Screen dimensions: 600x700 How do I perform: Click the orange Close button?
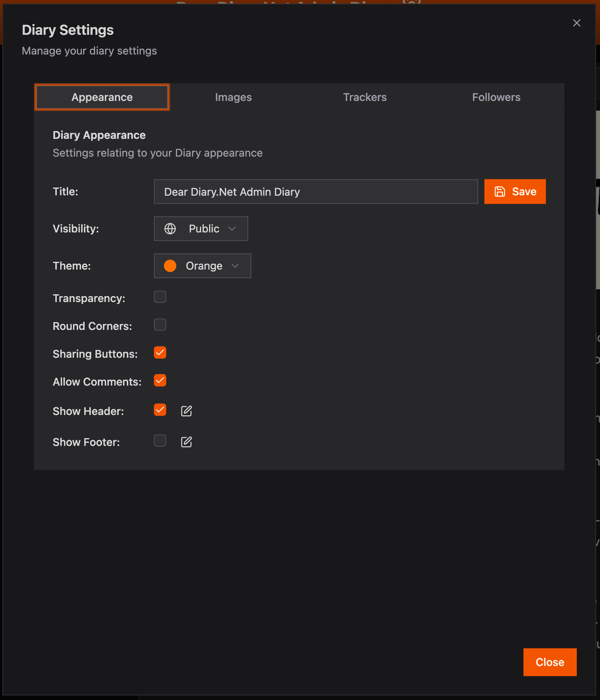coord(550,662)
